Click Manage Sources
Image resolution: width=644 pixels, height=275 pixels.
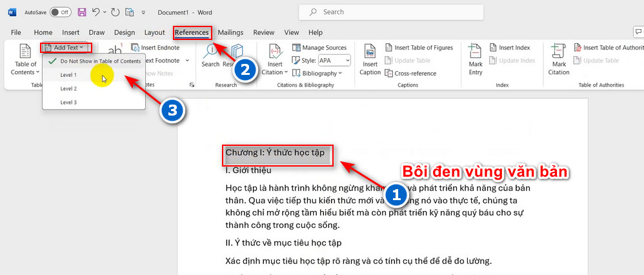(319, 48)
